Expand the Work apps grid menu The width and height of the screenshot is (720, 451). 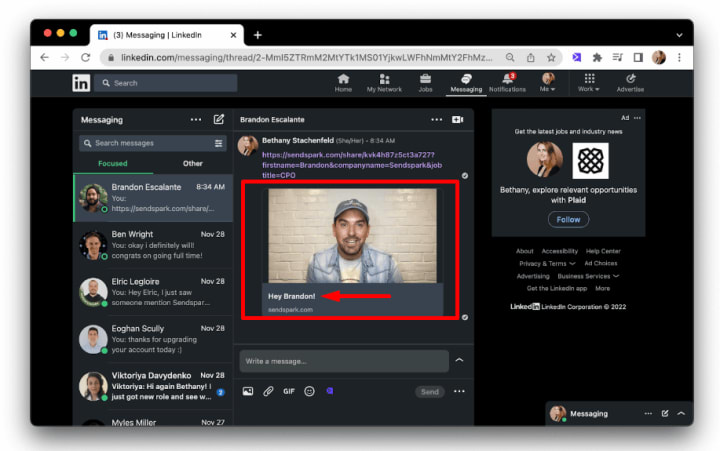tap(589, 83)
